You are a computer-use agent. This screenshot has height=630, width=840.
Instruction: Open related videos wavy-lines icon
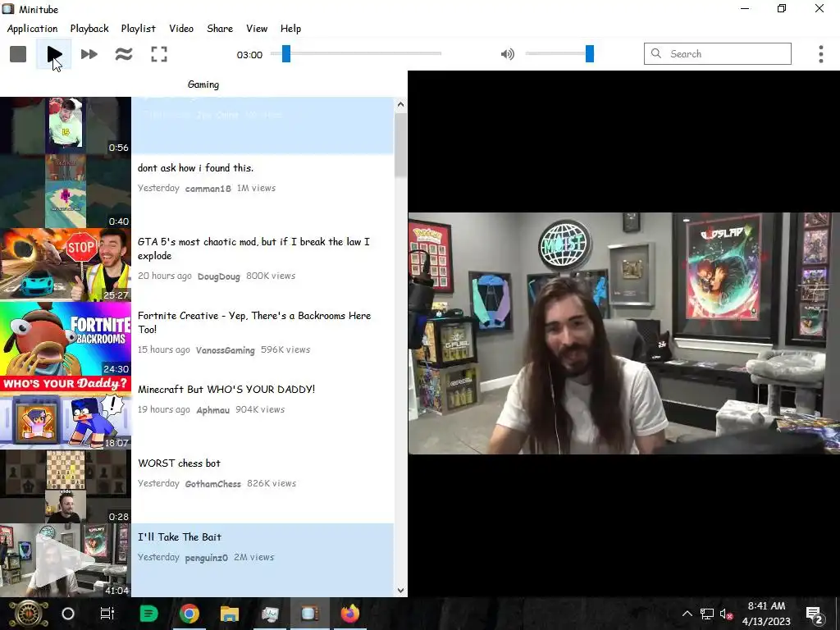point(124,54)
